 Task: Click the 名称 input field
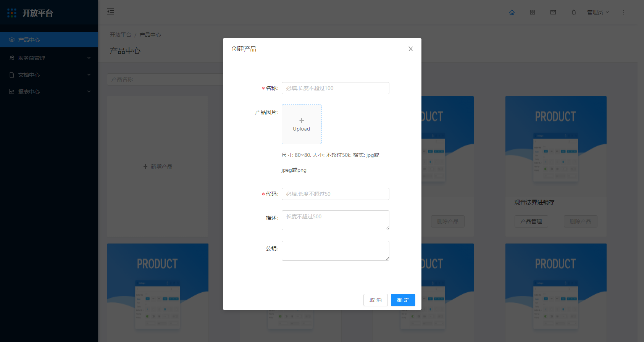point(336,88)
